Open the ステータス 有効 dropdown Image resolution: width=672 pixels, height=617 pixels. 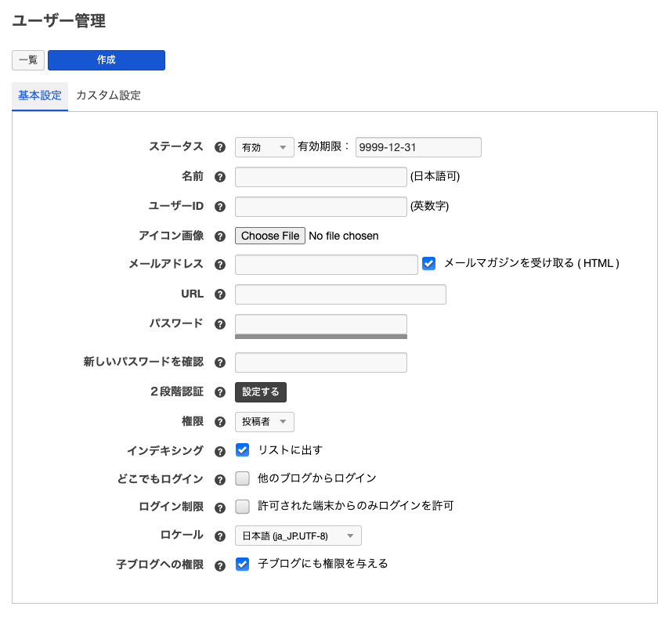click(264, 147)
